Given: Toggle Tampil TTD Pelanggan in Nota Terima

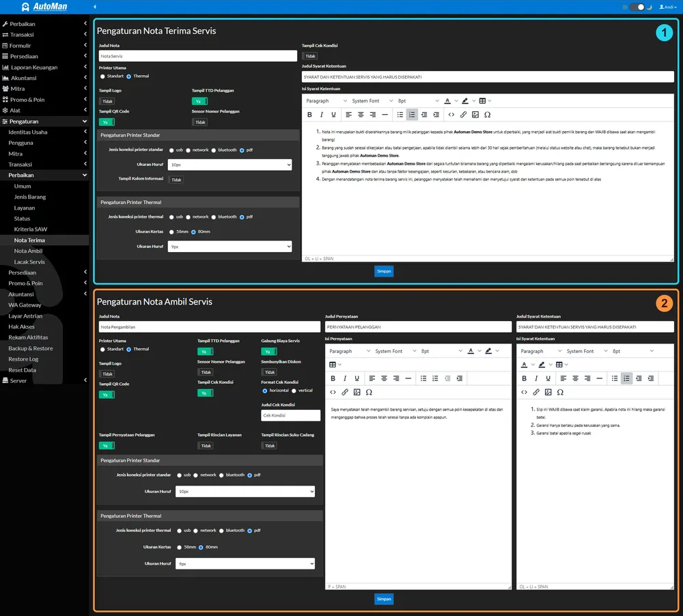Looking at the screenshot, I should click(199, 101).
